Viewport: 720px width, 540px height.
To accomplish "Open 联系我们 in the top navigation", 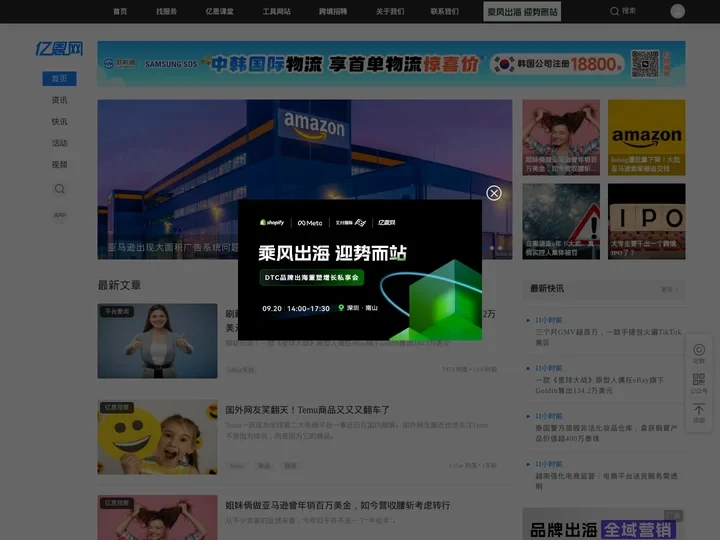I will click(x=444, y=11).
